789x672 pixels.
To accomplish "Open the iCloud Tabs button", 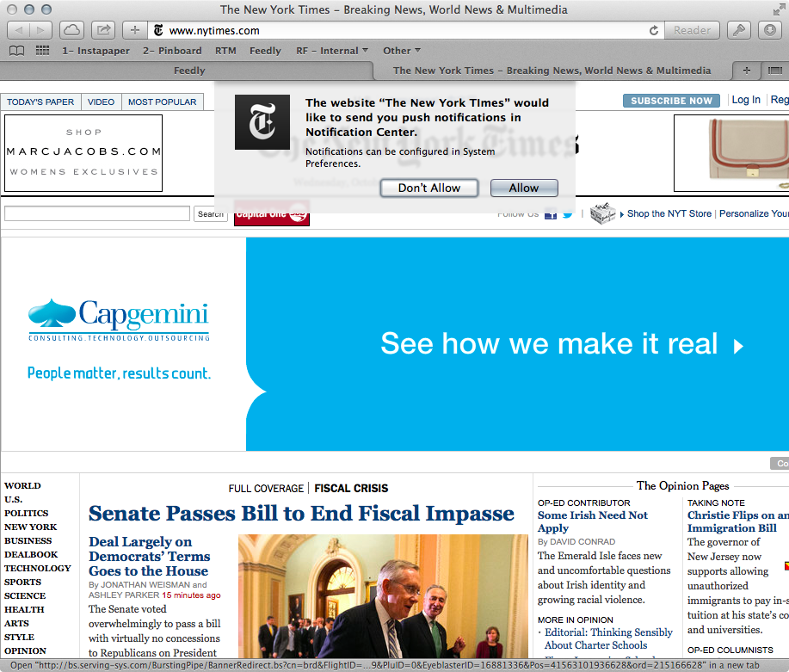I will [72, 30].
